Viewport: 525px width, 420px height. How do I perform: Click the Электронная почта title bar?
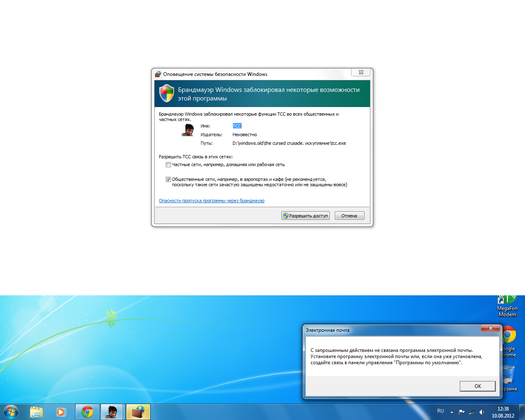pos(392,330)
